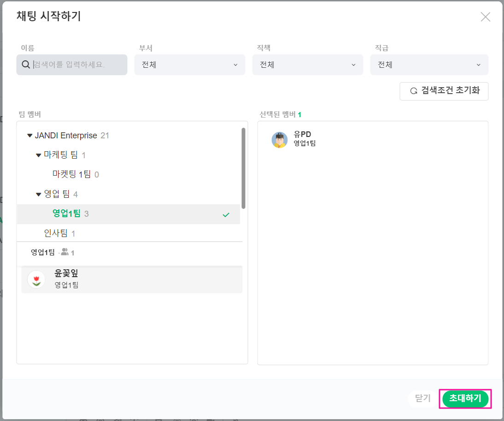Click the 닫기 button

pyautogui.click(x=422, y=398)
